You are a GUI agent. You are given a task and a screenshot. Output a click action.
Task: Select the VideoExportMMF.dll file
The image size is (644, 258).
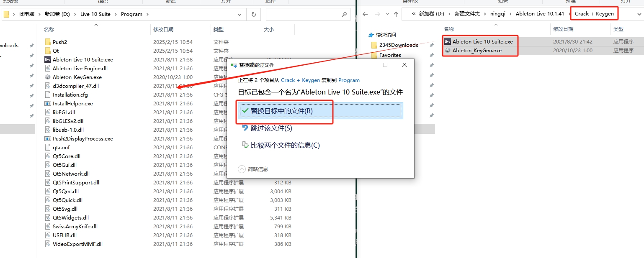click(x=77, y=244)
